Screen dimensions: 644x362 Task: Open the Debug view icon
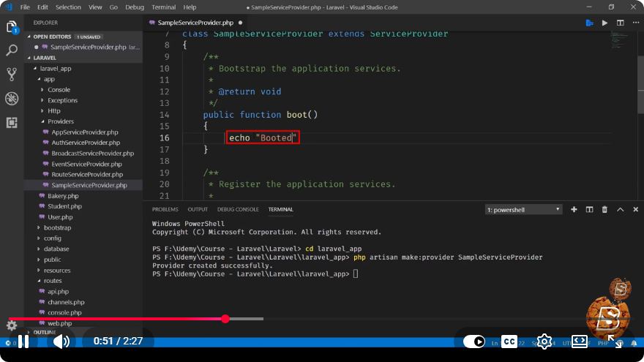click(x=12, y=99)
